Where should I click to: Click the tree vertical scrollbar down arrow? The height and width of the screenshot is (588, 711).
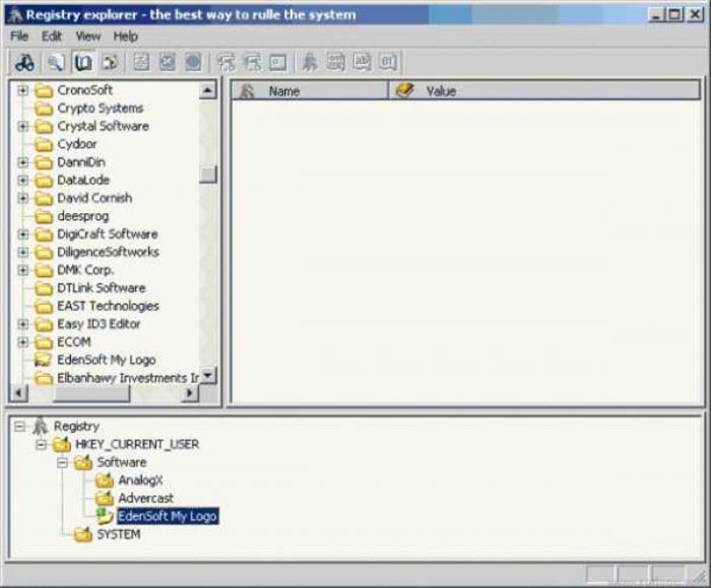208,376
